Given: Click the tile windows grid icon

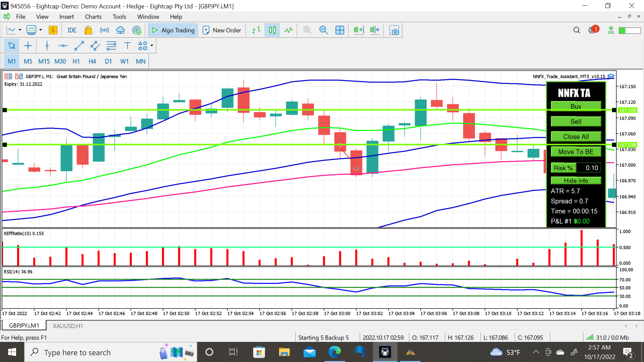Looking at the screenshot, I should click(340, 30).
